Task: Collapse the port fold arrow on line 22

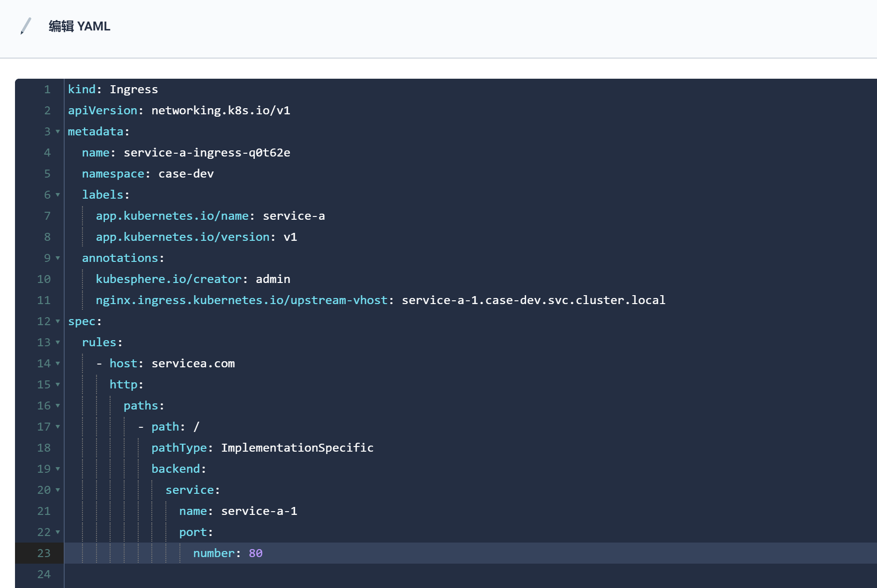Action: click(x=58, y=532)
